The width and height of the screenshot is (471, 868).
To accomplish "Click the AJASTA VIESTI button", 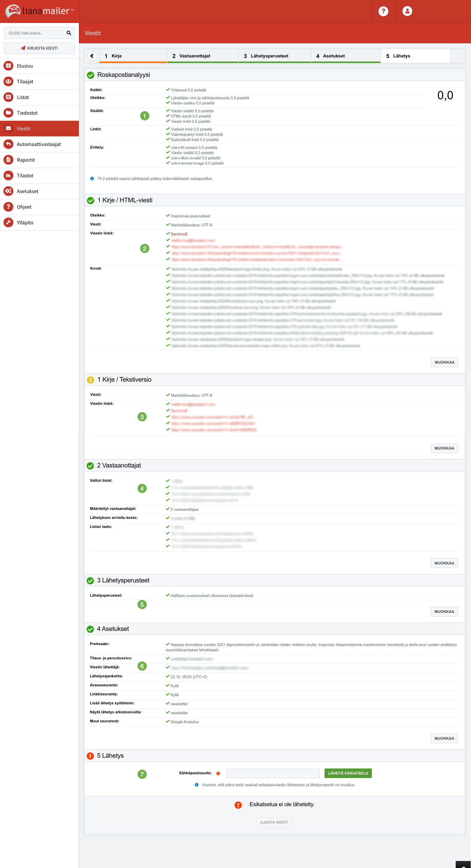I will tap(274, 822).
